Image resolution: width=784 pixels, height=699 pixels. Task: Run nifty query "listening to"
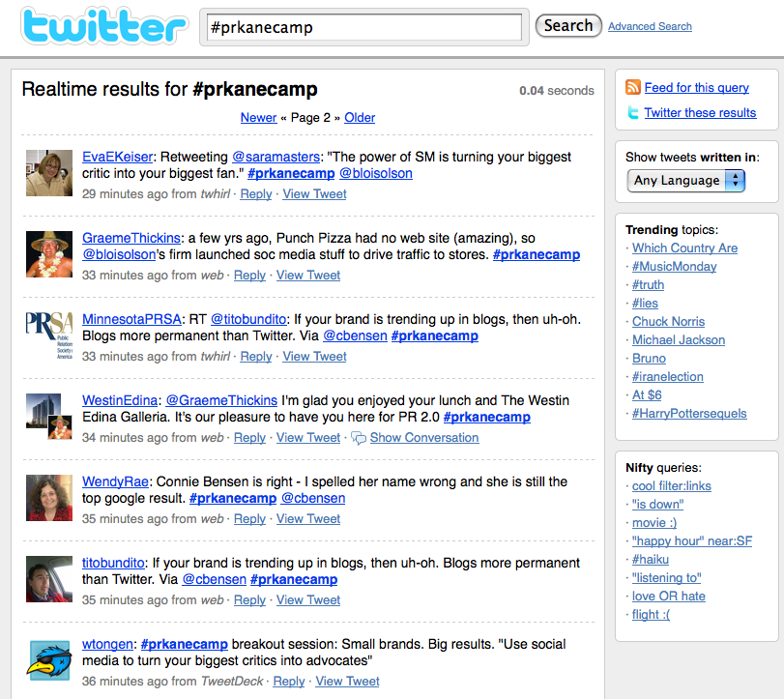tap(666, 578)
